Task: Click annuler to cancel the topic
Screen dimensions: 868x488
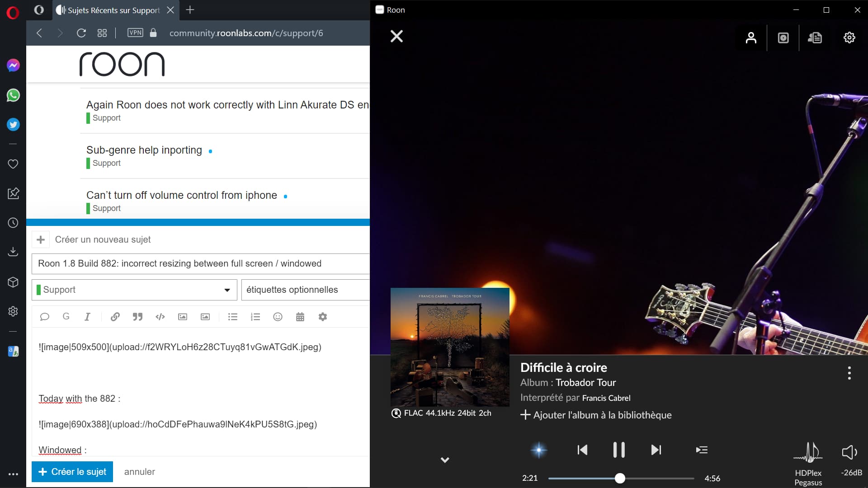Action: click(139, 472)
